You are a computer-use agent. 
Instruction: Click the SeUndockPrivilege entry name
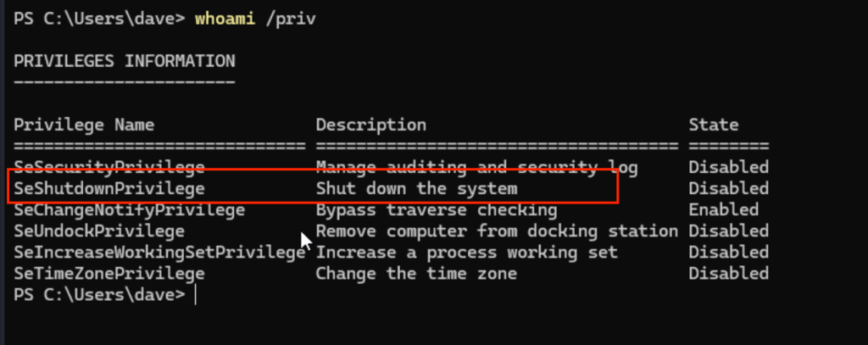[x=98, y=231]
